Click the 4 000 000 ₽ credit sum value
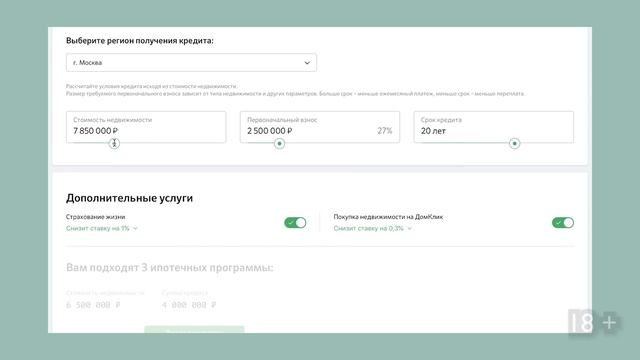The height and width of the screenshot is (360, 640). click(x=189, y=305)
